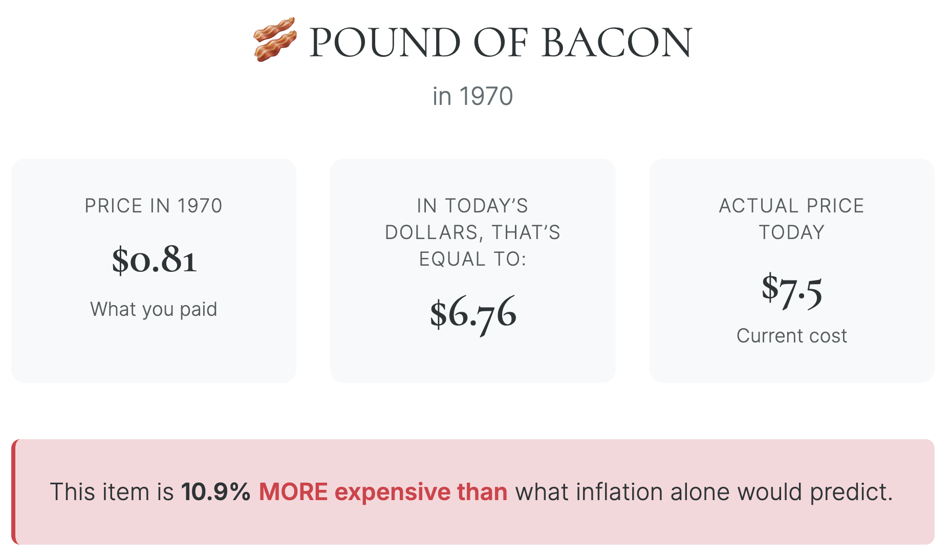951x560 pixels.
Task: Click the PRICE IN 1970 label
Action: pos(154,206)
